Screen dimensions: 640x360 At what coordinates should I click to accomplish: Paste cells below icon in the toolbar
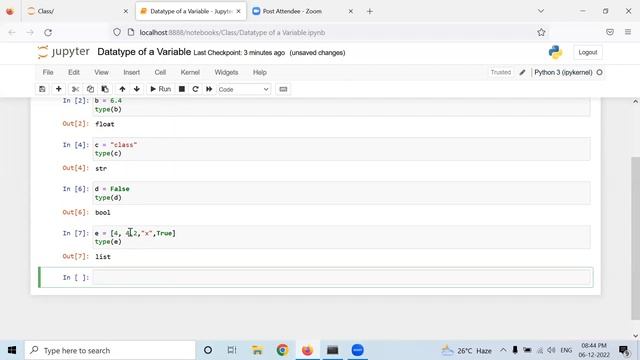point(105,89)
